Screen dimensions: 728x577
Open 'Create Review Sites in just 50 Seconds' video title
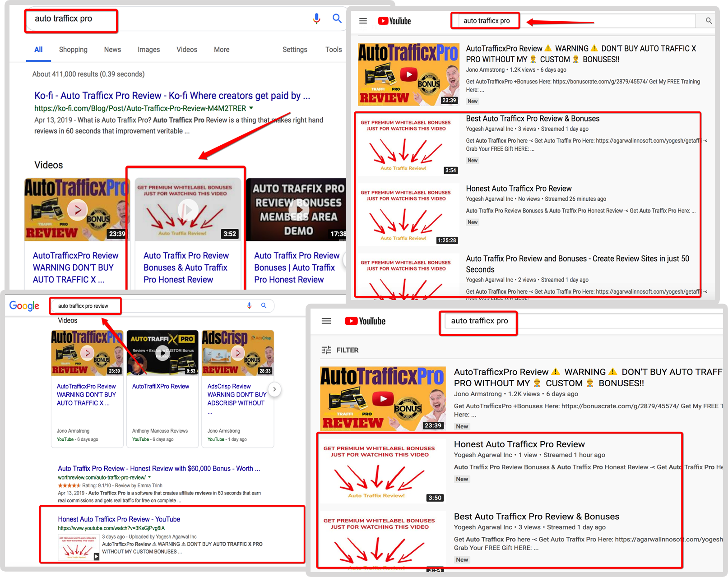click(x=577, y=264)
